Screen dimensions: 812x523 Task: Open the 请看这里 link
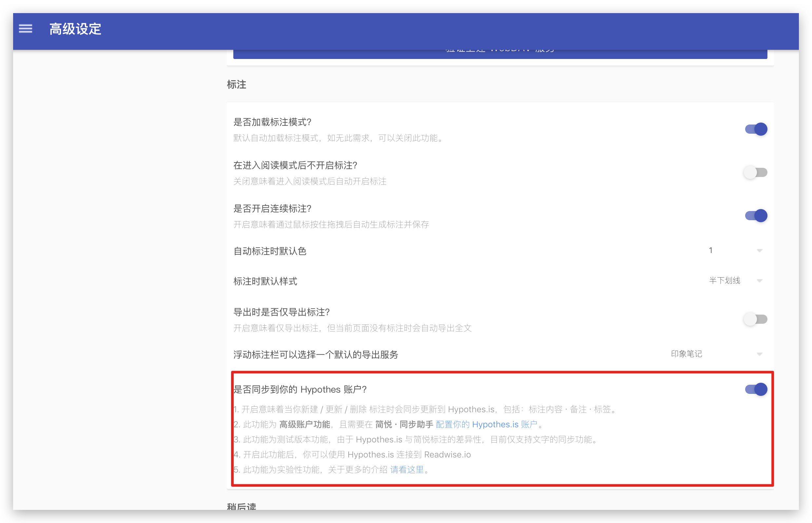pyautogui.click(x=407, y=470)
